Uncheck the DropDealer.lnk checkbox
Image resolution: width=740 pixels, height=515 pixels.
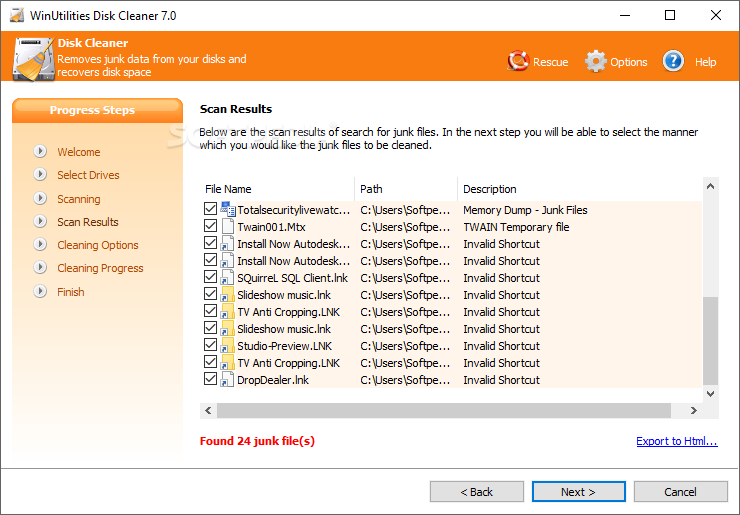coord(210,379)
